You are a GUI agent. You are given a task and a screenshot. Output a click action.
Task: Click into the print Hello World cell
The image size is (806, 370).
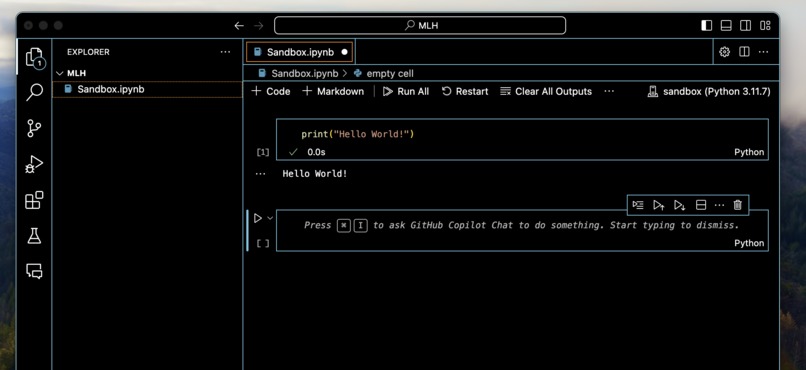(x=522, y=134)
